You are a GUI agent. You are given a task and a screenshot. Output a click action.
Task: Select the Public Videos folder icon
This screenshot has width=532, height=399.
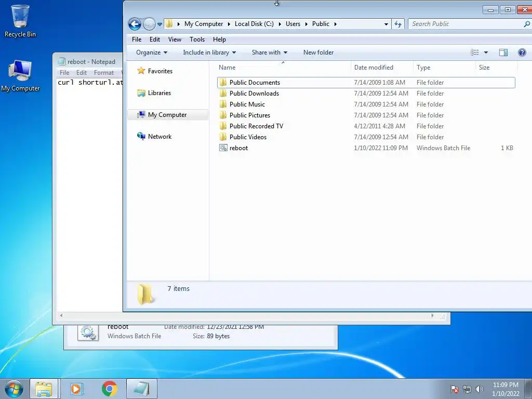[223, 137]
